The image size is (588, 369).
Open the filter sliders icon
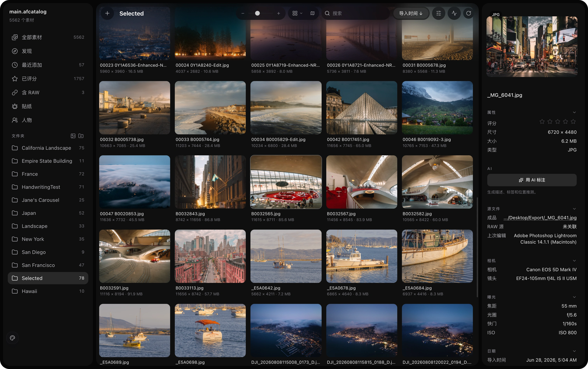tap(439, 13)
